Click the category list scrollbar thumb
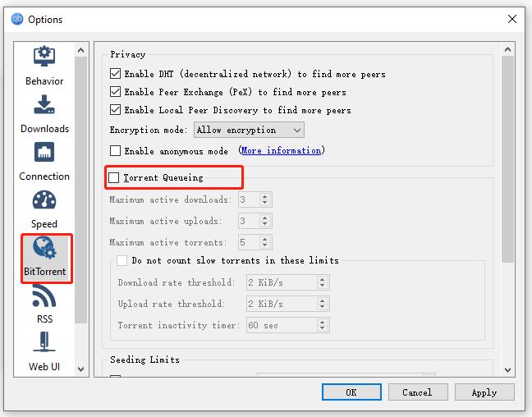Viewport: 532px width, 417px height. click(x=80, y=190)
